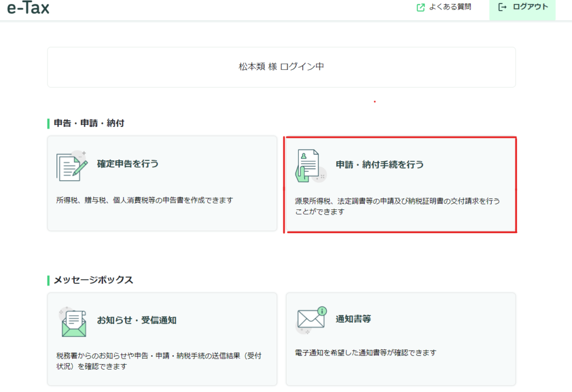Click the open envelope letter icon
This screenshot has width=572, height=392.
tap(73, 322)
